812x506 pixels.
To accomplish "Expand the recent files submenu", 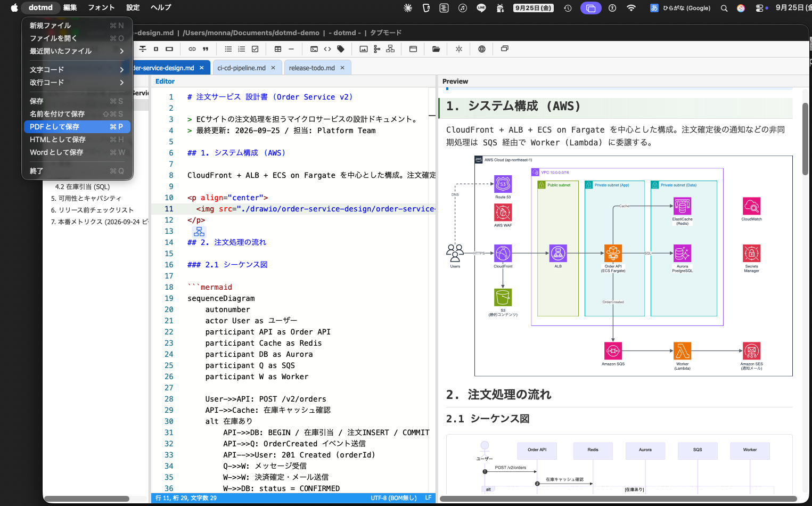I will 77,51.
